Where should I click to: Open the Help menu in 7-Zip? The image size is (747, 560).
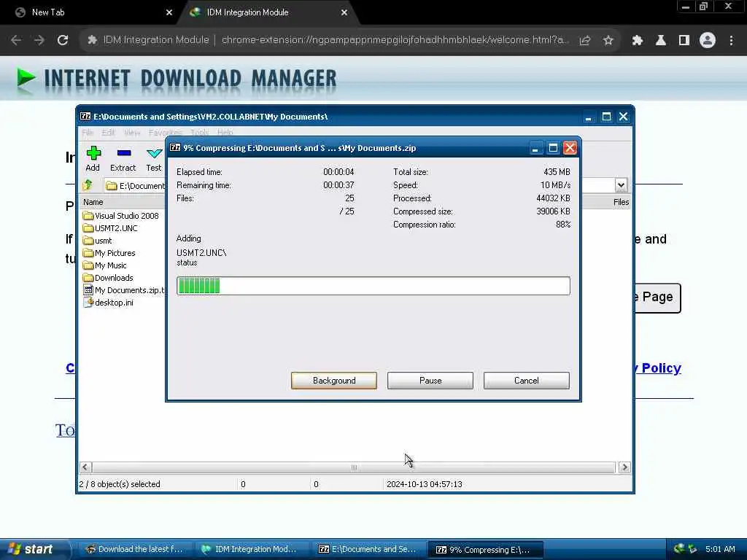225,133
